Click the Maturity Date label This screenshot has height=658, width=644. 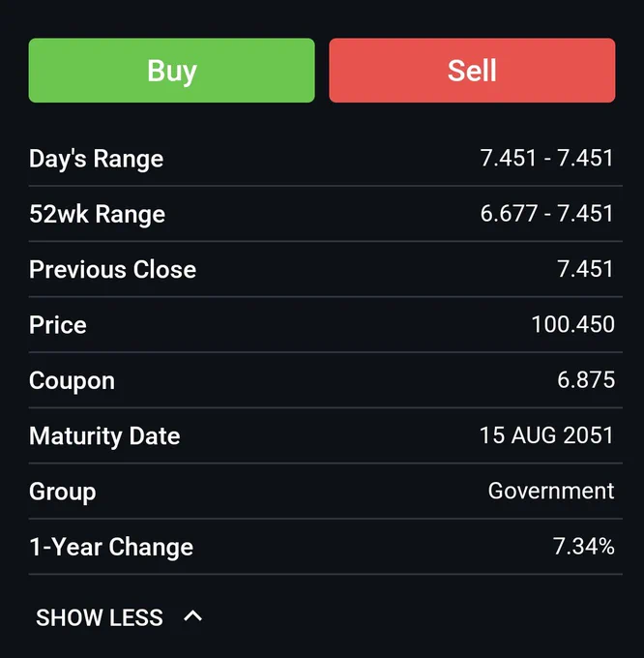point(104,436)
